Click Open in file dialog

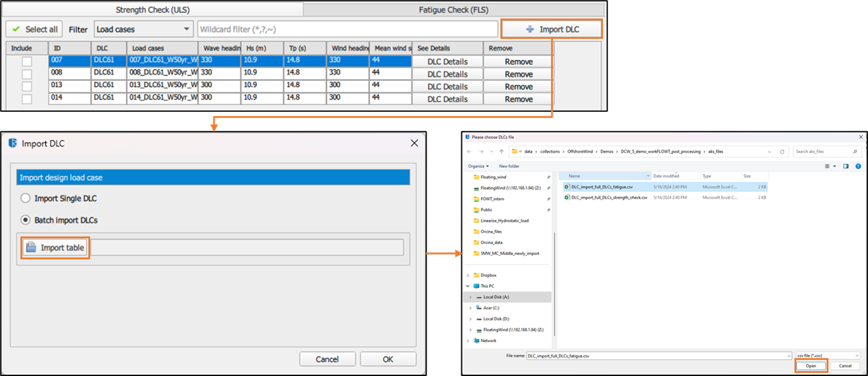coord(811,366)
